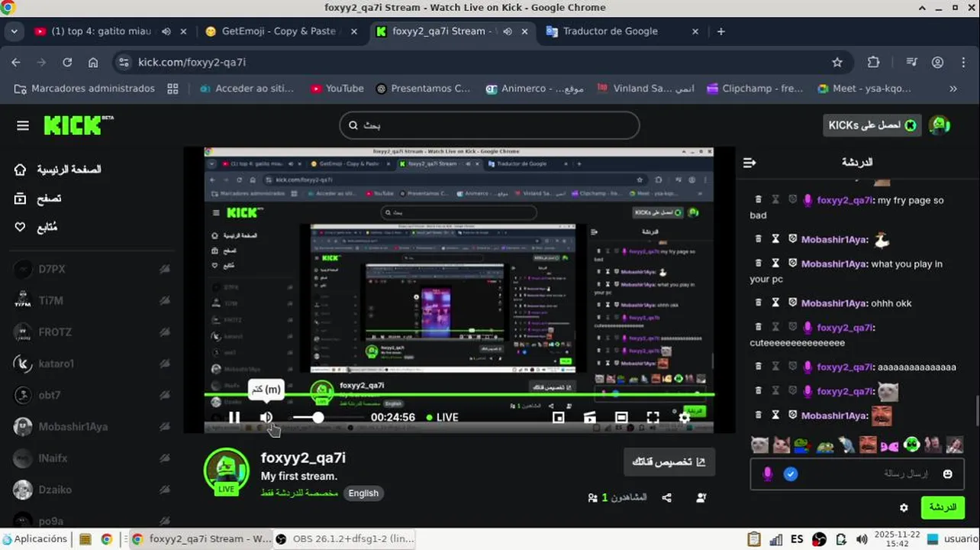Open the browse 'تصفح' sidebar item
The width and height of the screenshot is (980, 550).
pyautogui.click(x=38, y=199)
